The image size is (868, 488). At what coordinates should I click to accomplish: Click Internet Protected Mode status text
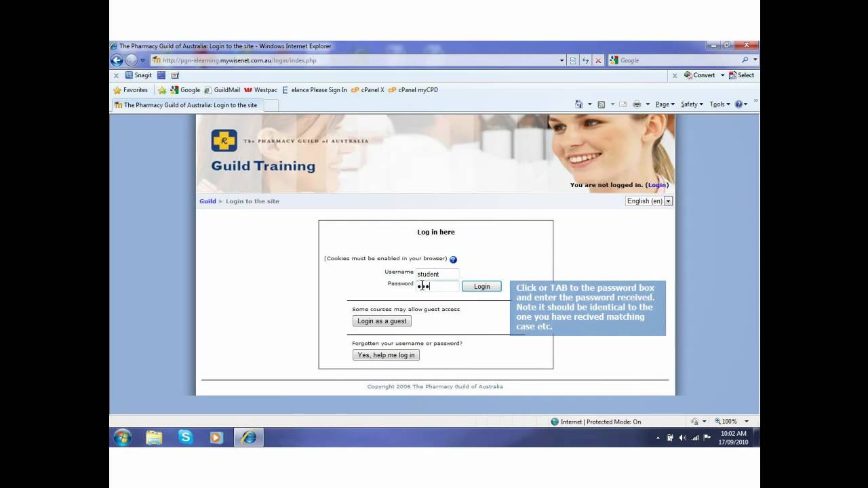tap(600, 422)
